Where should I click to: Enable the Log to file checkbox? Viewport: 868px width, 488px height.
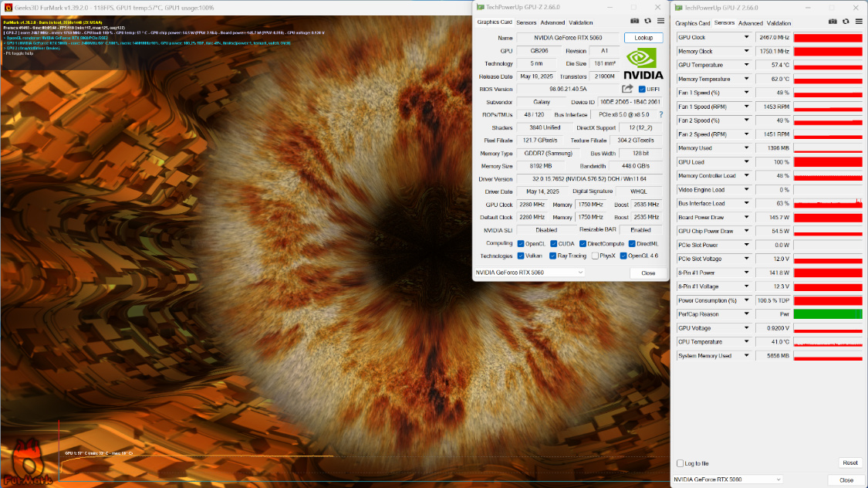[x=680, y=463]
